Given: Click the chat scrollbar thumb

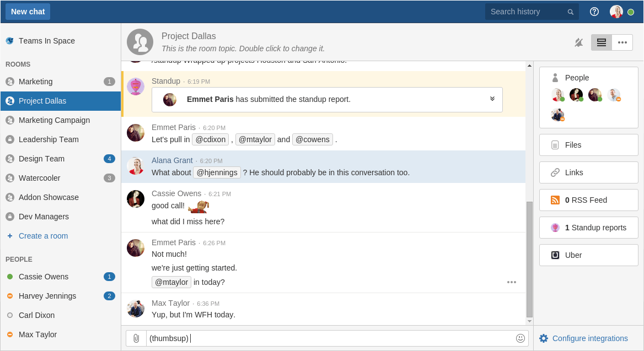Looking at the screenshot, I should [x=529, y=260].
